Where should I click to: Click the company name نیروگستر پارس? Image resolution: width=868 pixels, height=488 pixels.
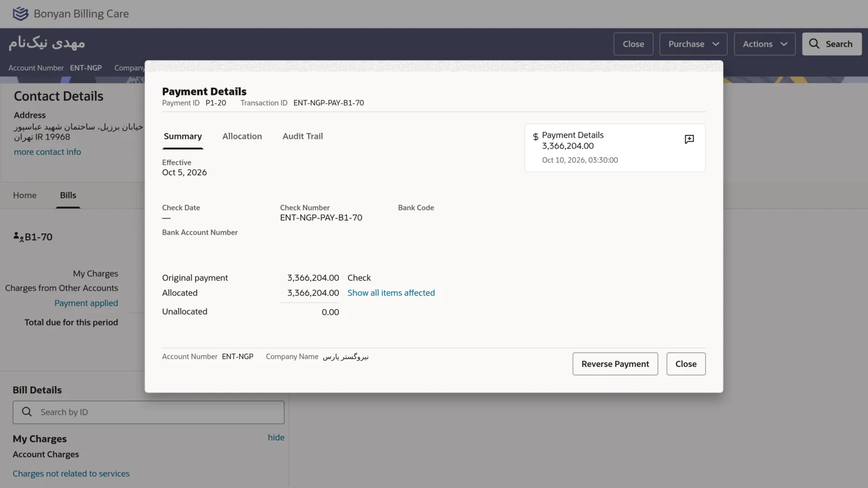pyautogui.click(x=346, y=357)
